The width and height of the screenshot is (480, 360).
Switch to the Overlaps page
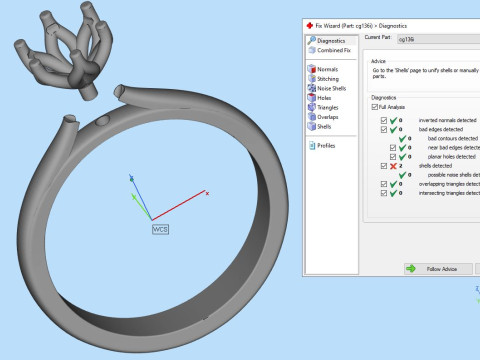click(x=328, y=117)
